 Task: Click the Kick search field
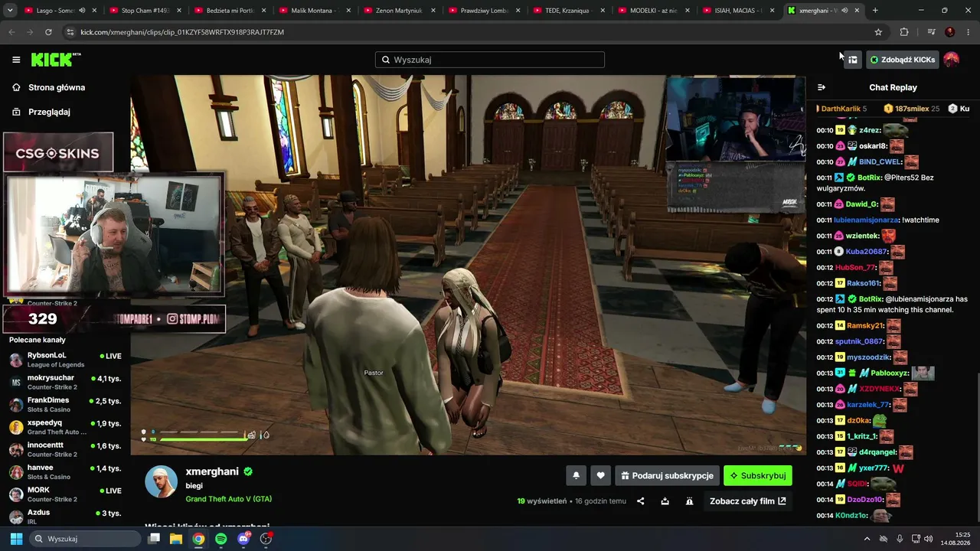click(490, 60)
